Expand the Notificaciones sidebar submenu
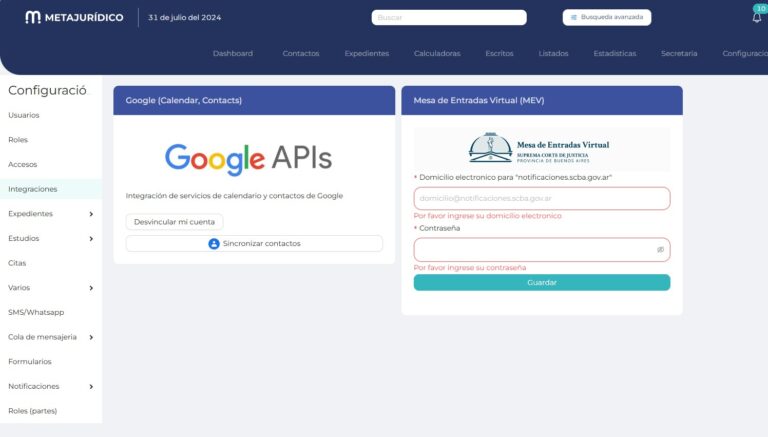 [91, 387]
